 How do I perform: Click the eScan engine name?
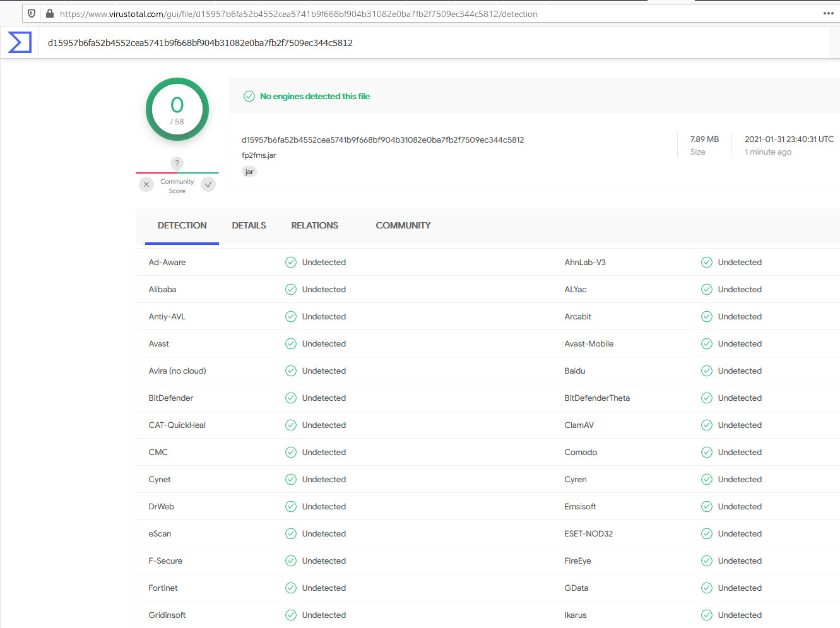pos(160,534)
